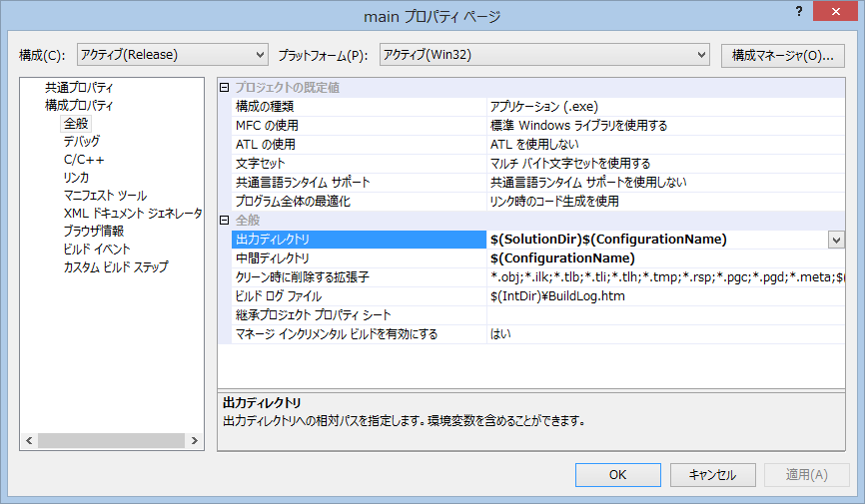Viewport: 865px width, 504px height.
Task: Click the 構成マネージャ button
Action: click(x=782, y=55)
